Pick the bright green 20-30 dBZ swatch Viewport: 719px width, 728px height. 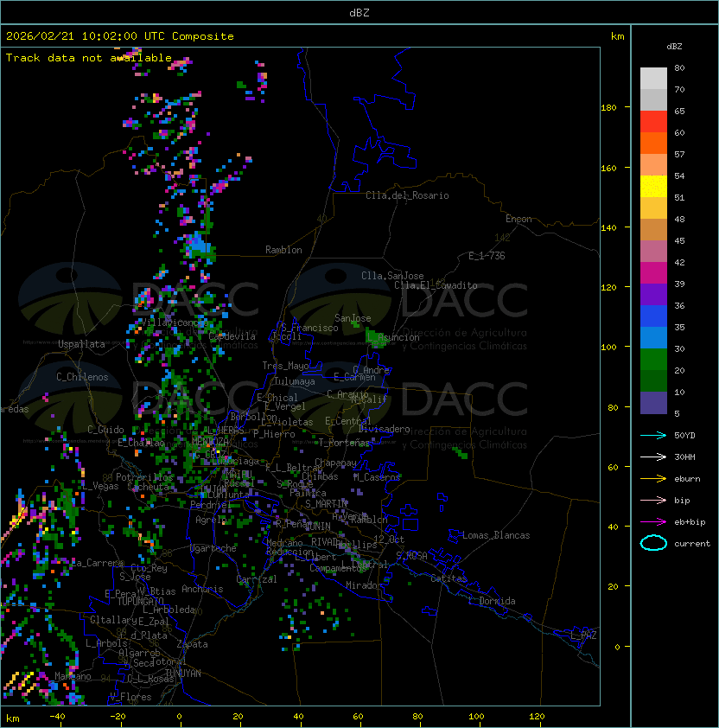[653, 360]
